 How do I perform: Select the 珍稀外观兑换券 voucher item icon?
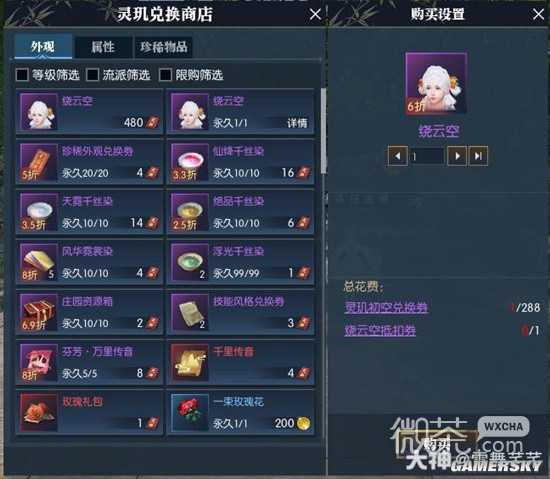click(39, 162)
